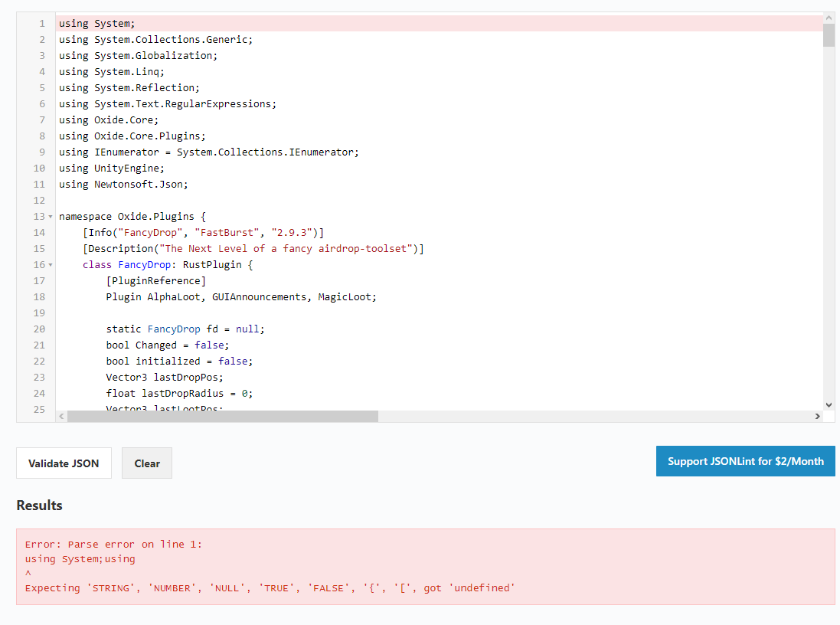Click the "2.9.3" version string

tap(292, 233)
